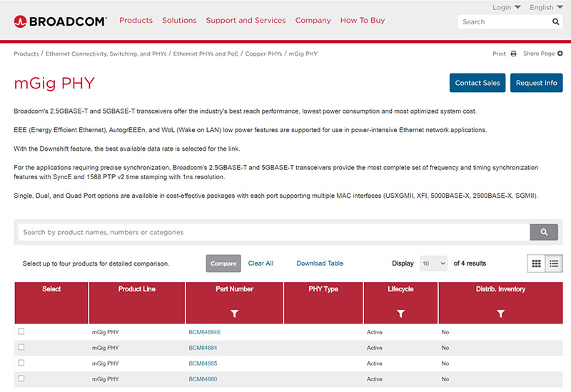This screenshot has width=571, height=392.
Task: Click the Share Page text
Action: (539, 54)
